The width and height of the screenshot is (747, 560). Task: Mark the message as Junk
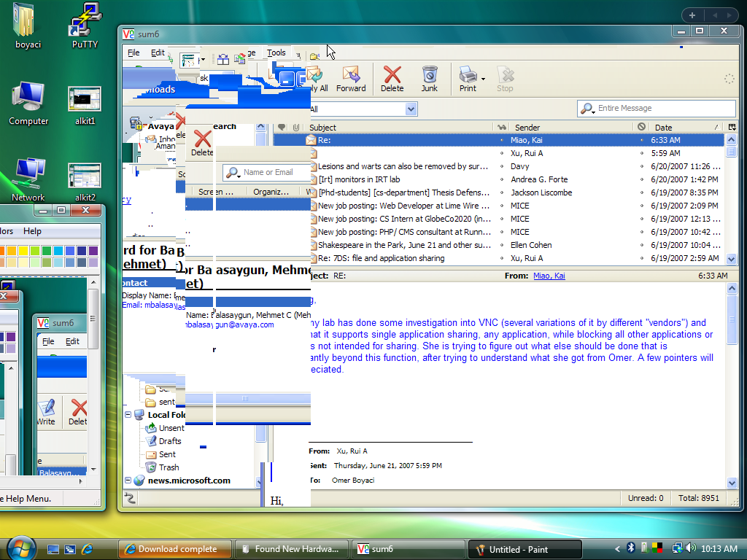(429, 79)
